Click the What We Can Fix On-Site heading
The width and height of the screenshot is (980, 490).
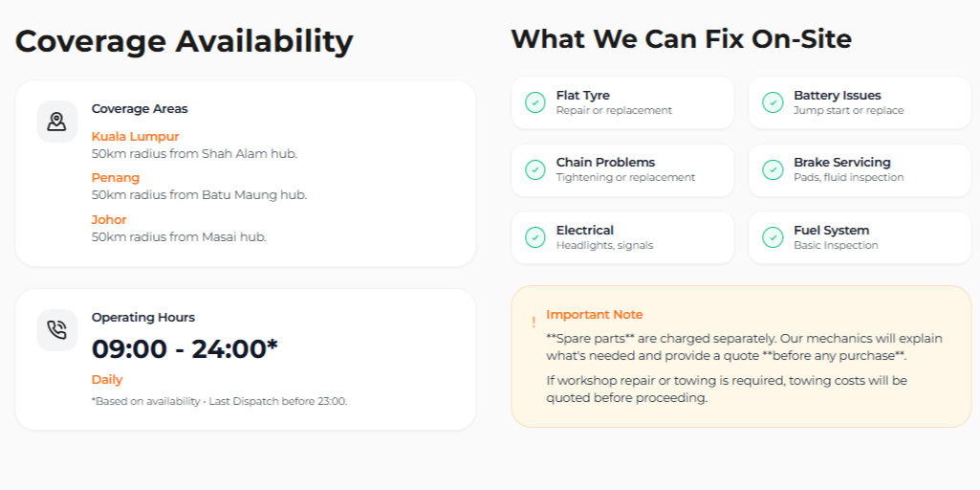point(682,39)
